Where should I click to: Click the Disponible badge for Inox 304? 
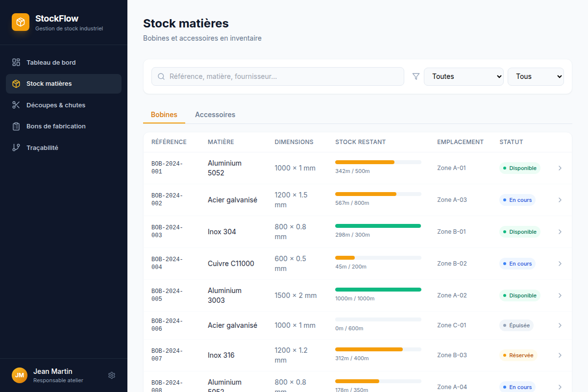[x=520, y=232]
